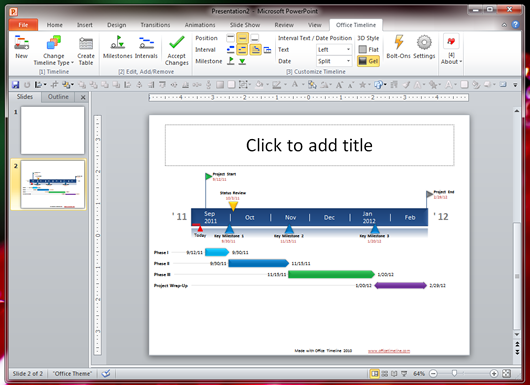530x385 pixels.
Task: Click the 64% zoom level button
Action: point(418,374)
